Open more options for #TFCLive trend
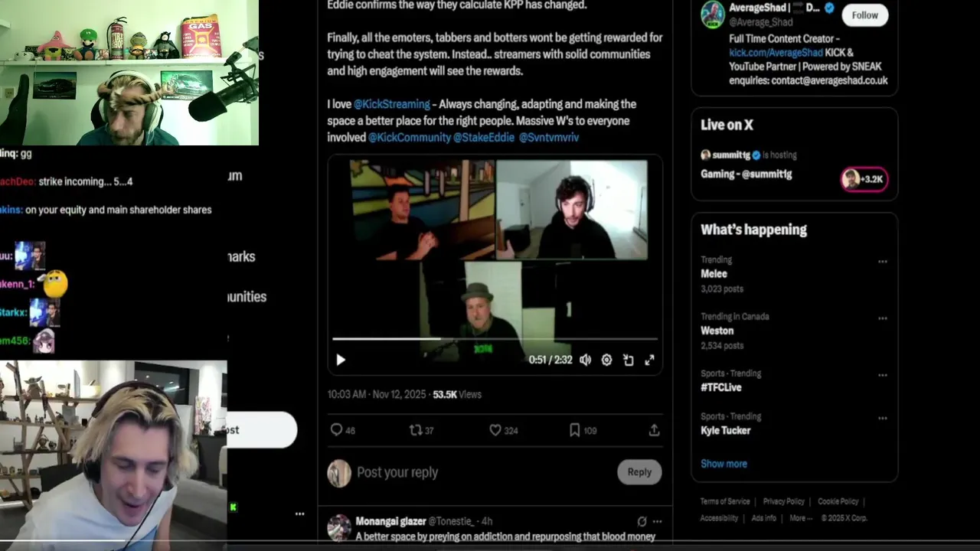The image size is (980, 551). coord(883,375)
